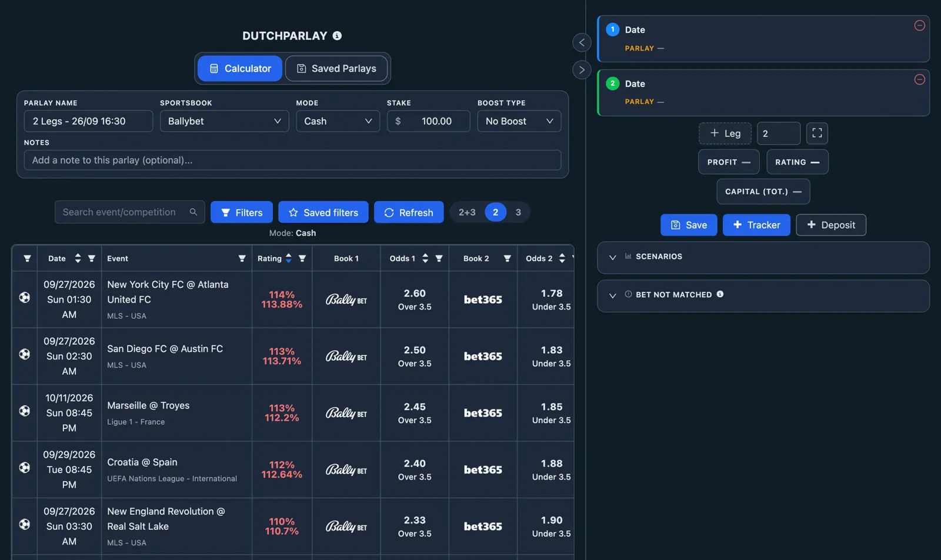Select leg 2 Date card
This screenshot has width=941, height=560.
coord(763,93)
